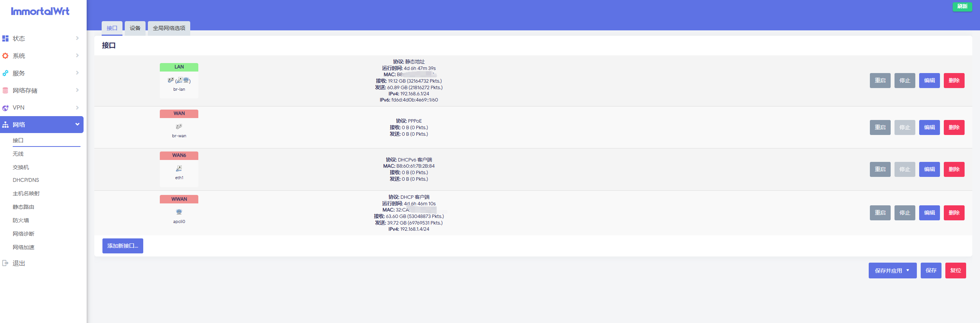
Task: Click the WAN protocol PPPoE text
Action: (x=415, y=121)
